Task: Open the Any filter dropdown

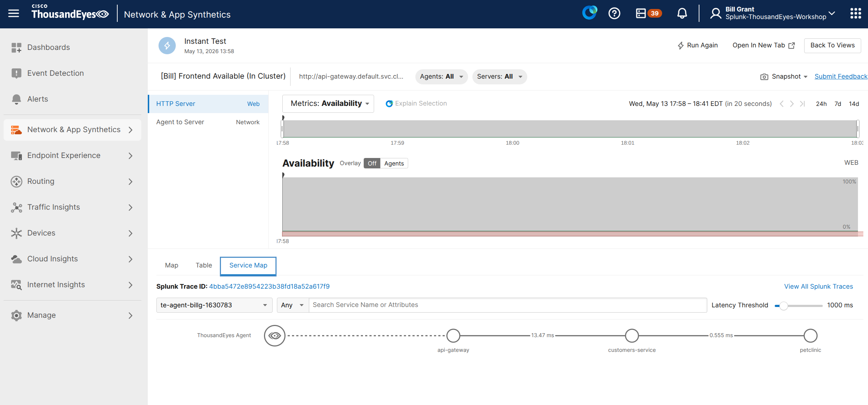Action: pyautogui.click(x=293, y=305)
